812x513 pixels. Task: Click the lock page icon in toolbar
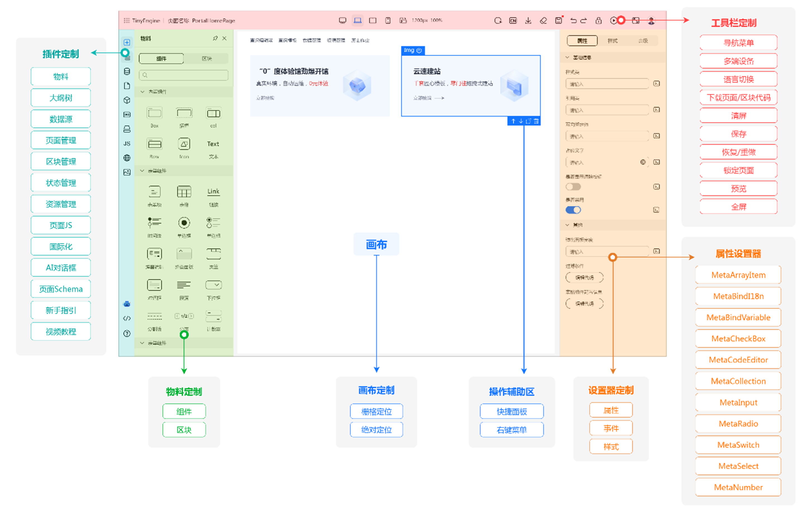pos(599,21)
